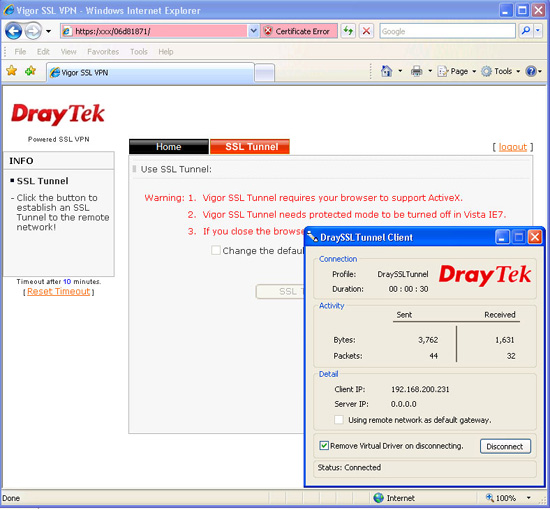The height and width of the screenshot is (510, 550).
Task: Click the Disconnect button
Action: [x=505, y=447]
